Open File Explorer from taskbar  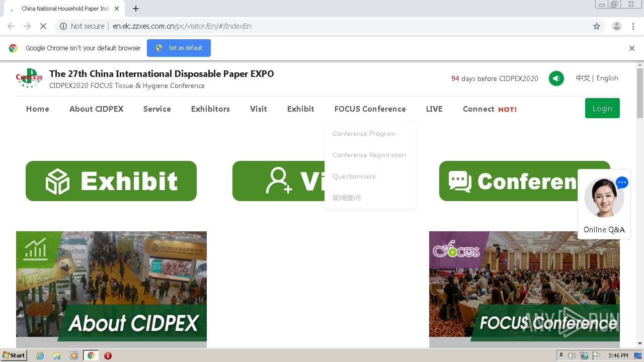[57, 355]
